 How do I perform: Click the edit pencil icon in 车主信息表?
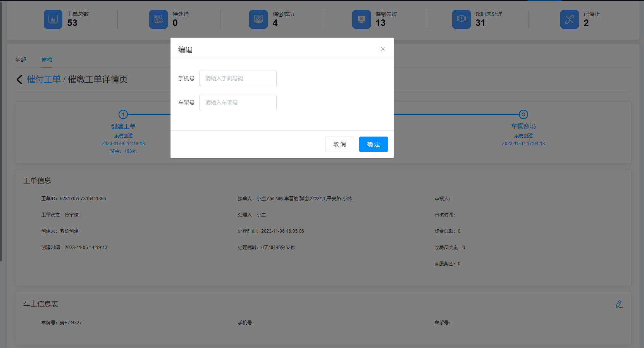click(619, 304)
